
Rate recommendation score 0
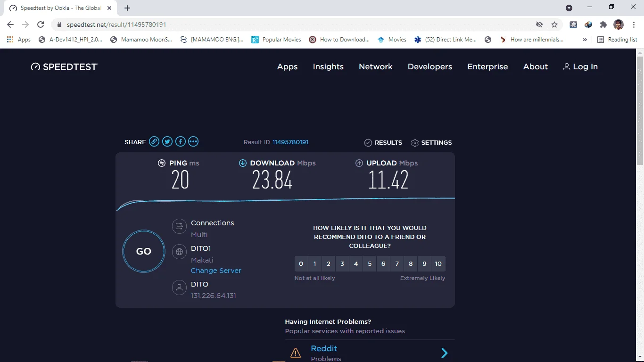(x=301, y=264)
